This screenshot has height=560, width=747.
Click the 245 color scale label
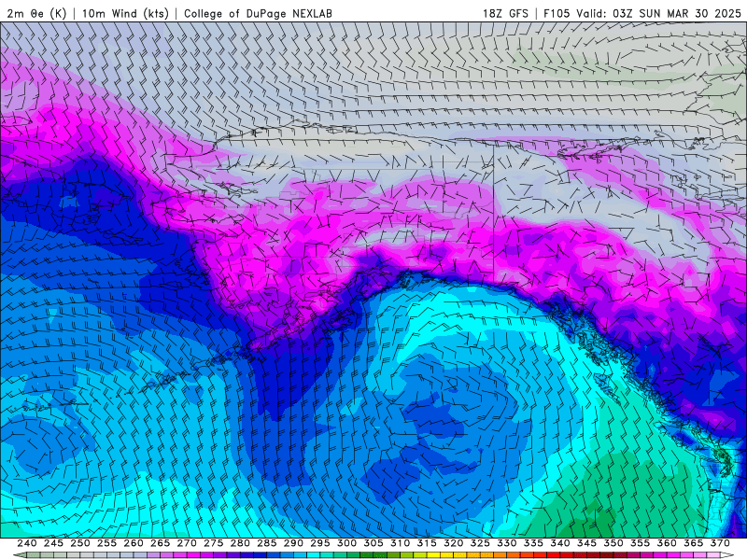53,543
